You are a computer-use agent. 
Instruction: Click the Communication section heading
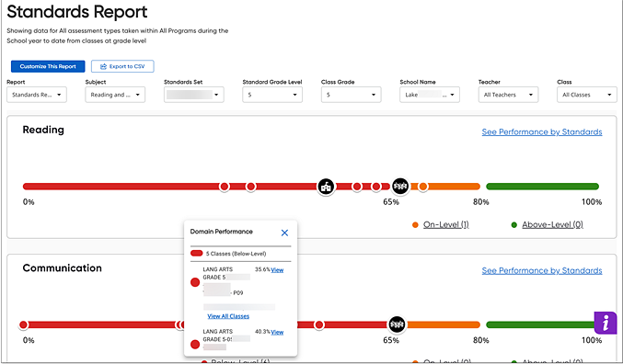(62, 267)
